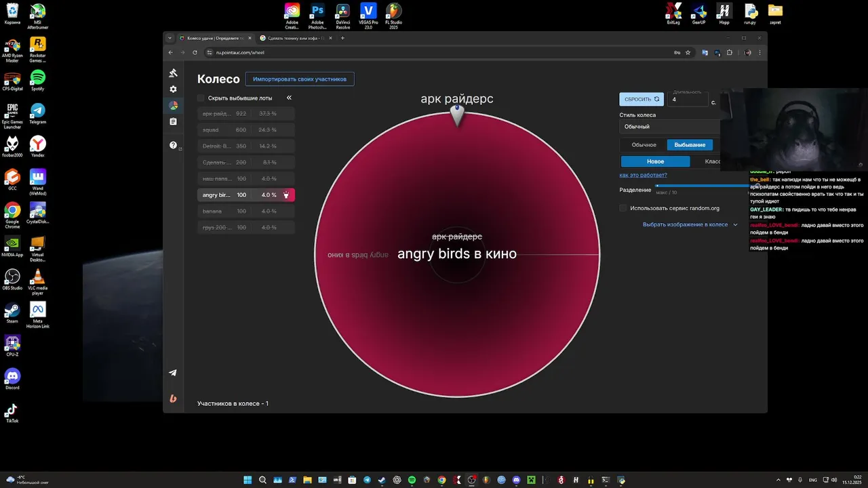The image size is (868, 488).
Task: Open Epic Games Launcher desktop icon
Action: [12, 115]
